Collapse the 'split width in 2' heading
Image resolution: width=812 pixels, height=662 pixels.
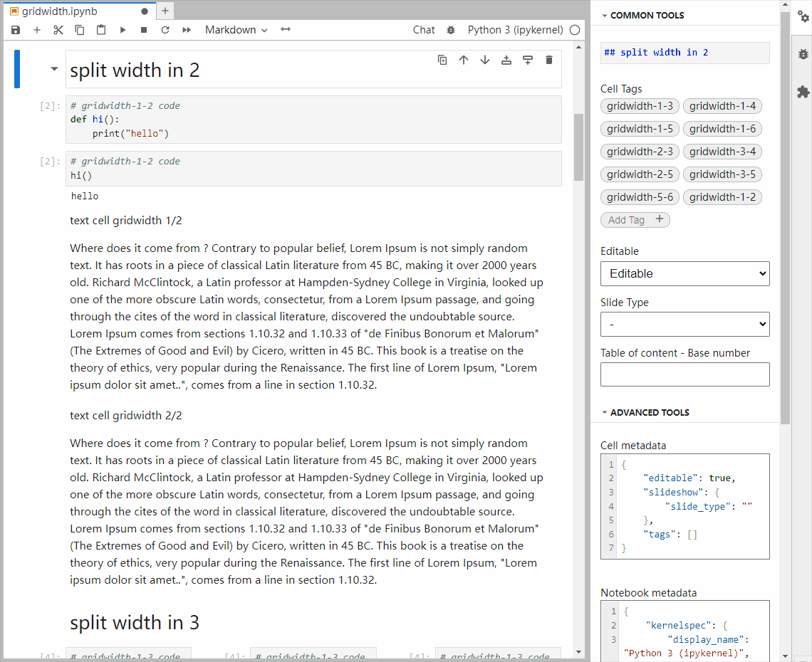pyautogui.click(x=54, y=69)
